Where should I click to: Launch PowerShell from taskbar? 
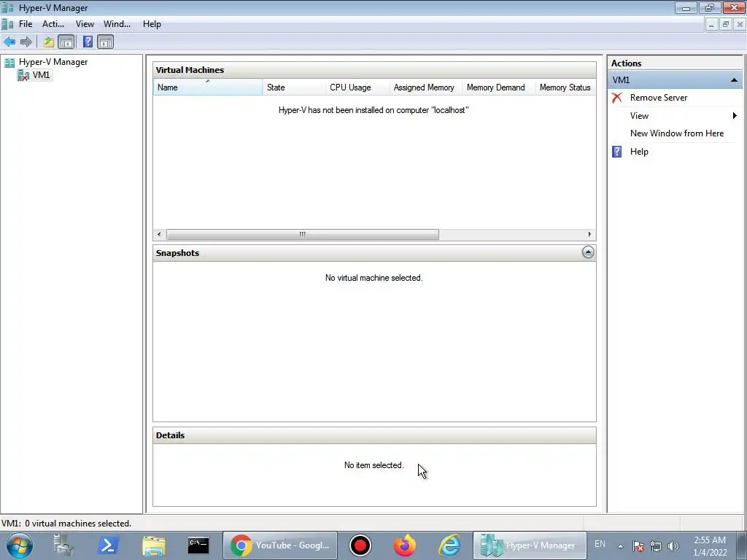(x=108, y=545)
